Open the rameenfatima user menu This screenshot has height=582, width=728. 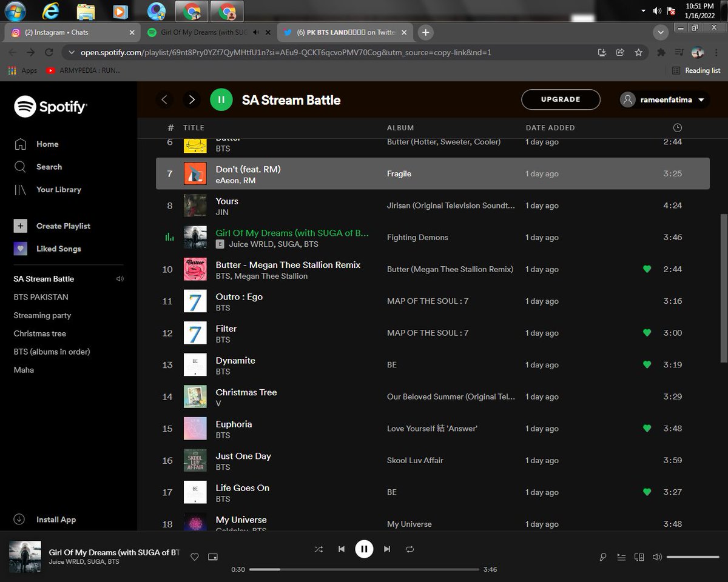pos(664,99)
